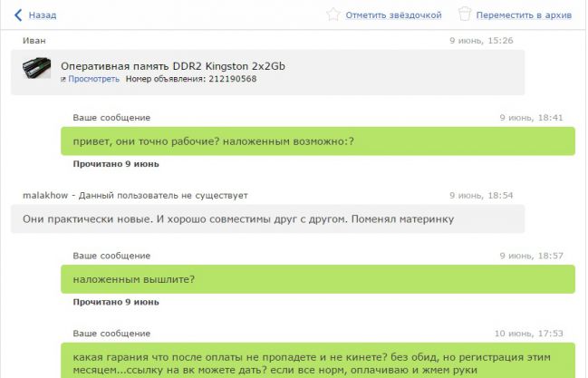Click the small icon beside Просмотреть
Image resolution: width=588 pixels, height=378 pixels.
(x=63, y=79)
